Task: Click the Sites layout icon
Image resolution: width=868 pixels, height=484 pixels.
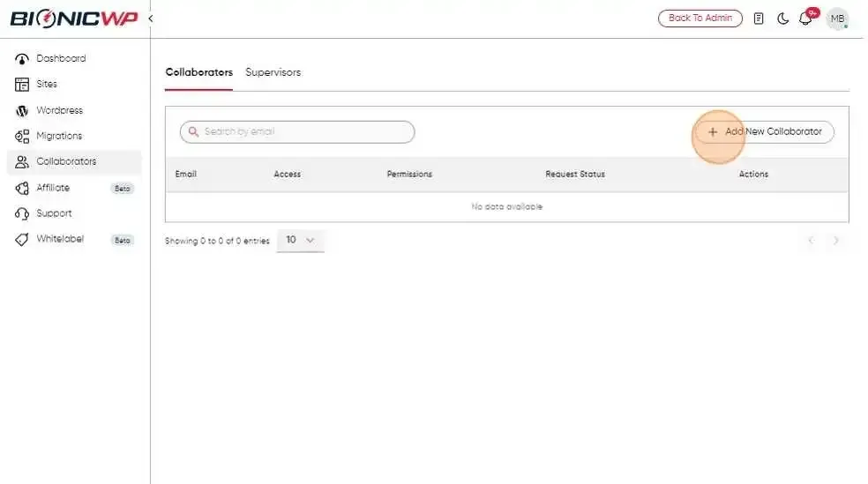Action: (x=21, y=84)
